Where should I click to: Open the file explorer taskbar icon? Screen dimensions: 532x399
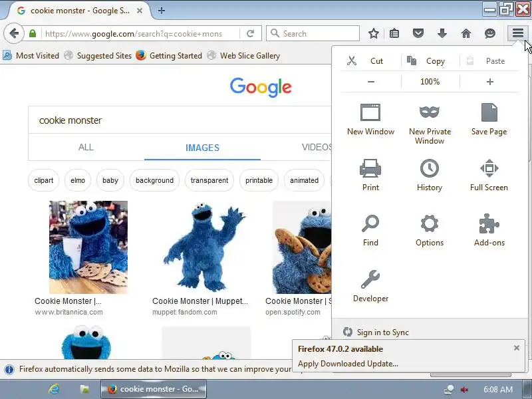coord(84,389)
